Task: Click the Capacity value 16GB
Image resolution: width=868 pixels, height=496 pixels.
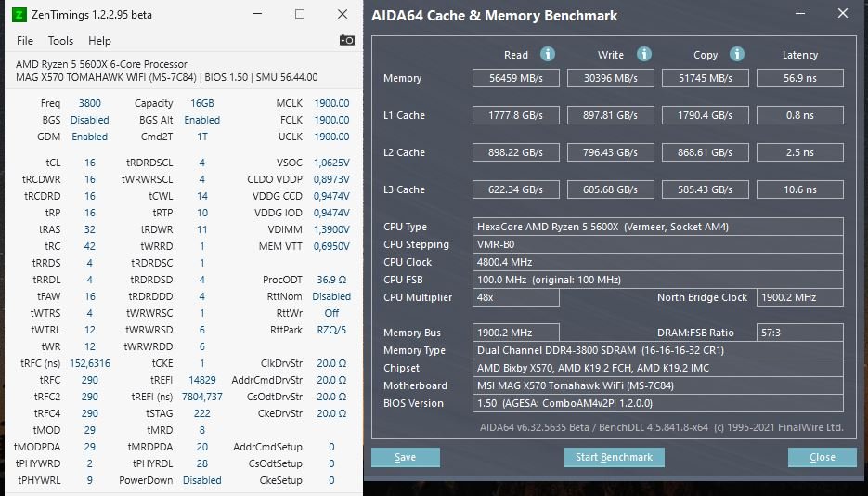Action: tap(202, 103)
